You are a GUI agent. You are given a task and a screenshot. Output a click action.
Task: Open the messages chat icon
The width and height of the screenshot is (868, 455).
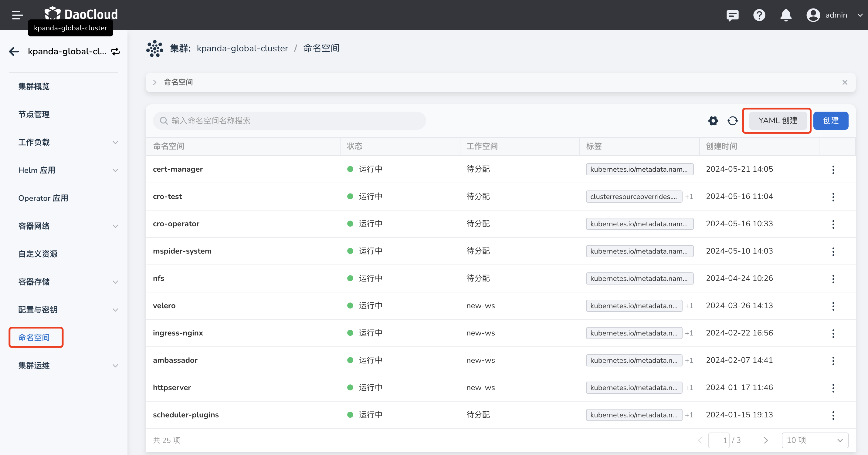[x=732, y=15]
